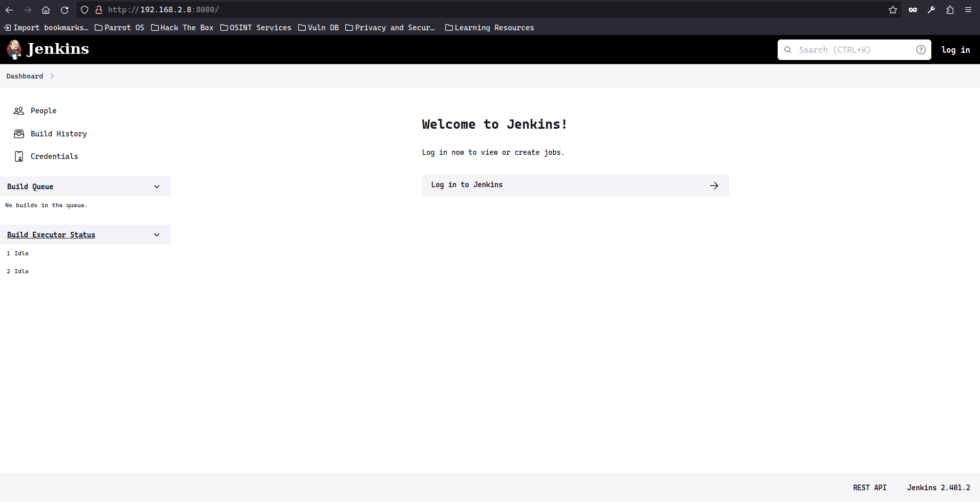980x502 pixels.
Task: Bookmark this page with star icon
Action: click(x=893, y=10)
